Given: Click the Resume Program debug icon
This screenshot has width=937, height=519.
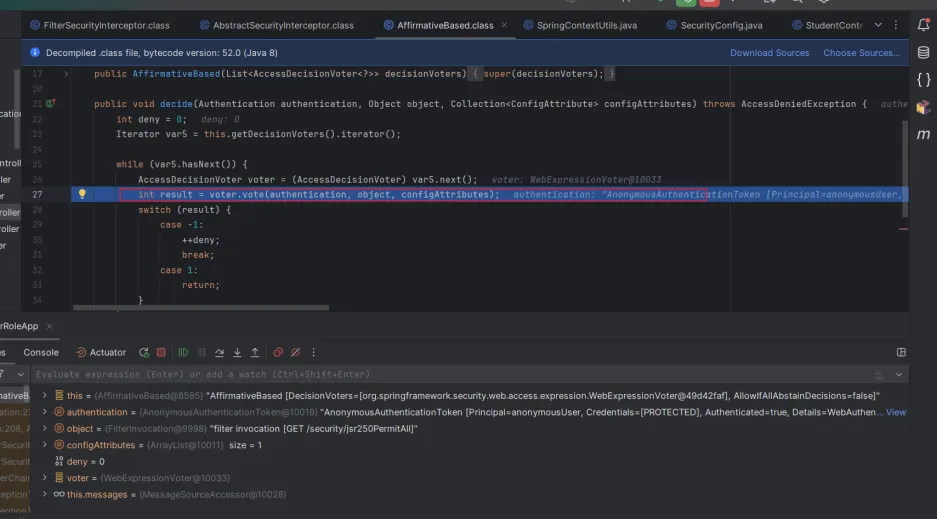Looking at the screenshot, I should [x=183, y=352].
